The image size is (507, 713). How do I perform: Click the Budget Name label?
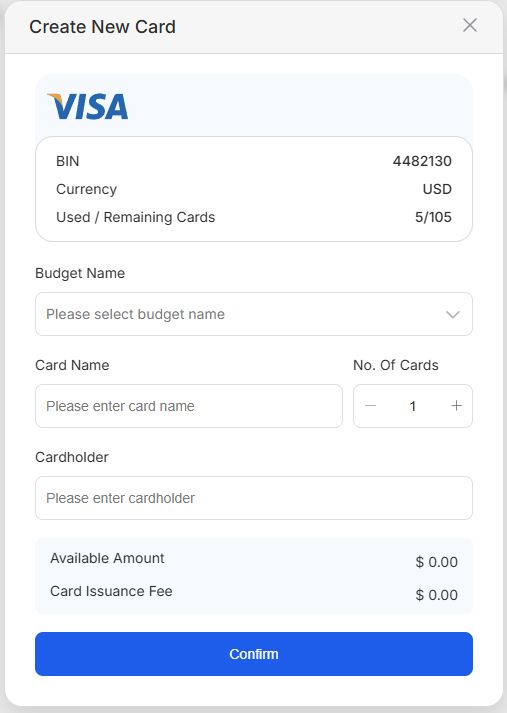[x=80, y=273]
